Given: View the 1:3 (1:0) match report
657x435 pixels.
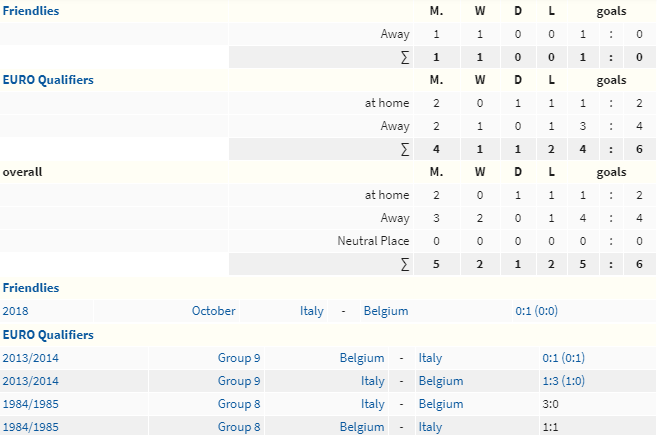Looking at the screenshot, I should (x=564, y=381).
